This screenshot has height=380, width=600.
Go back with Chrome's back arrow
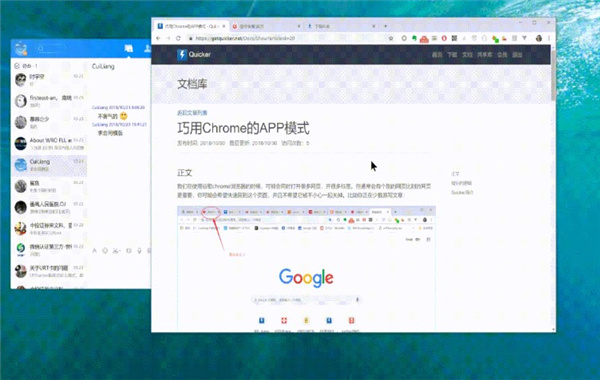(x=158, y=38)
